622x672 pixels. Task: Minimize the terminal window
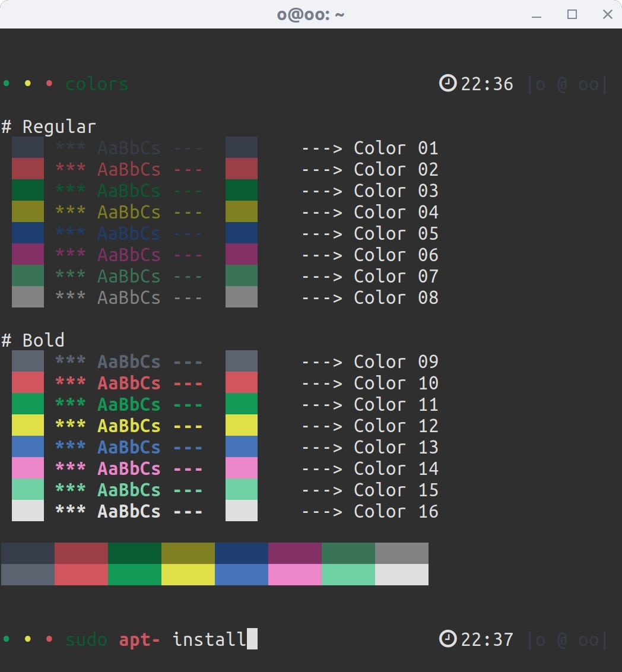(x=537, y=15)
